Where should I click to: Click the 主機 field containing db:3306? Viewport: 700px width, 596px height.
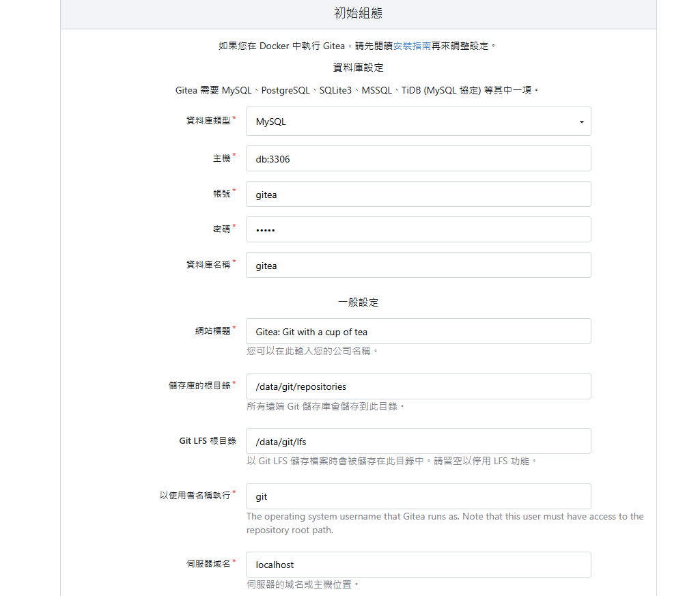pyautogui.click(x=418, y=158)
